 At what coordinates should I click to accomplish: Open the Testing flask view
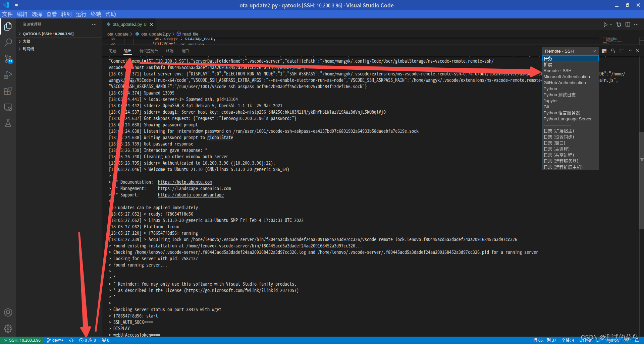(8, 123)
